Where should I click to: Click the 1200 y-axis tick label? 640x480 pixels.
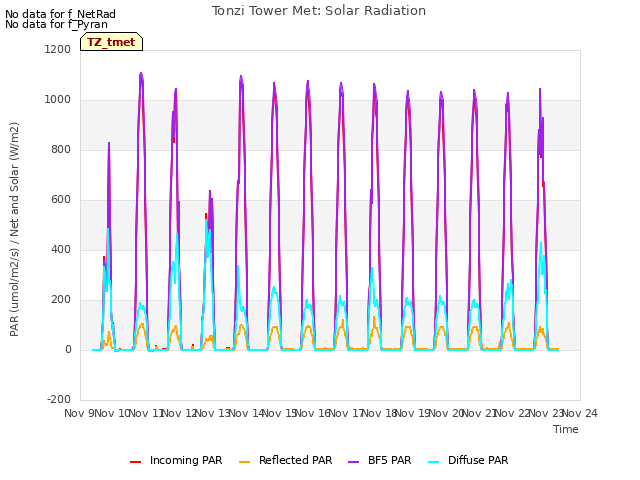coord(58,49)
